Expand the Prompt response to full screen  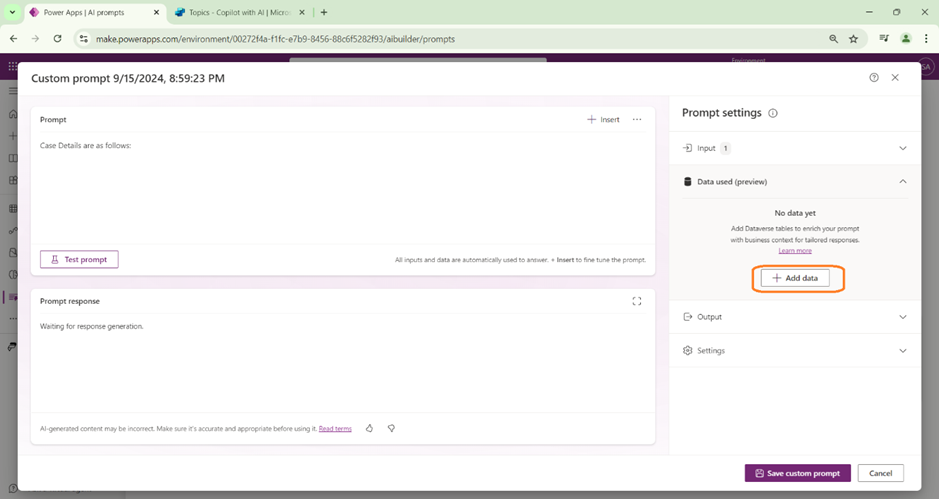[637, 301]
